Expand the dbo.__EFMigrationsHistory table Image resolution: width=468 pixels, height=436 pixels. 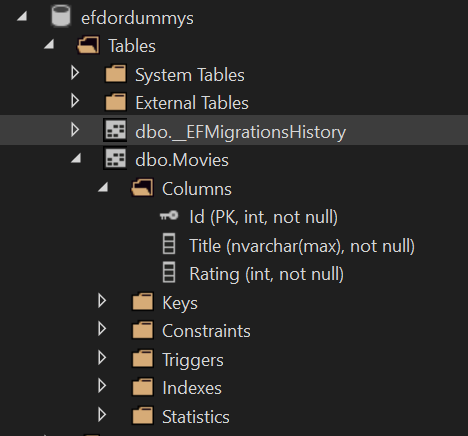click(x=75, y=130)
